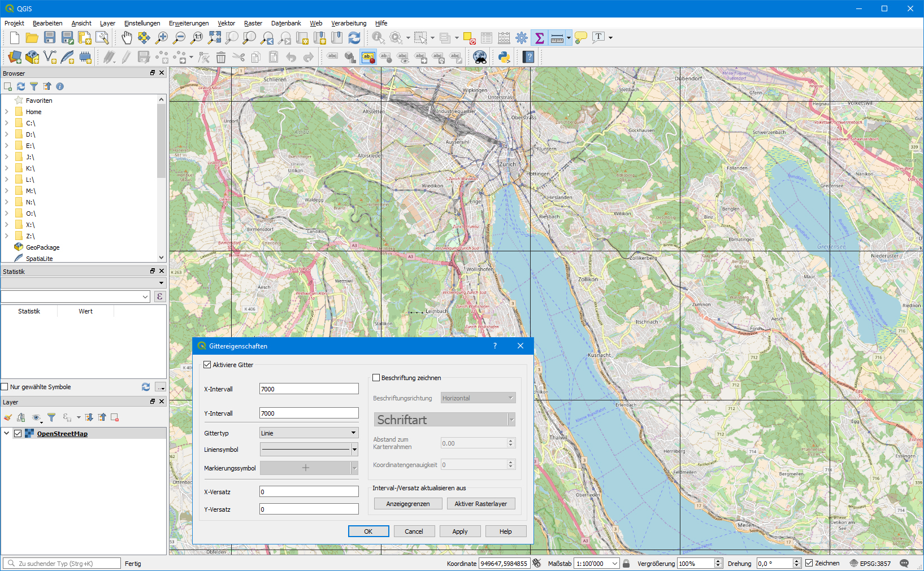
Task: Expand the C:\ drive in Browser
Action: [x=7, y=123]
